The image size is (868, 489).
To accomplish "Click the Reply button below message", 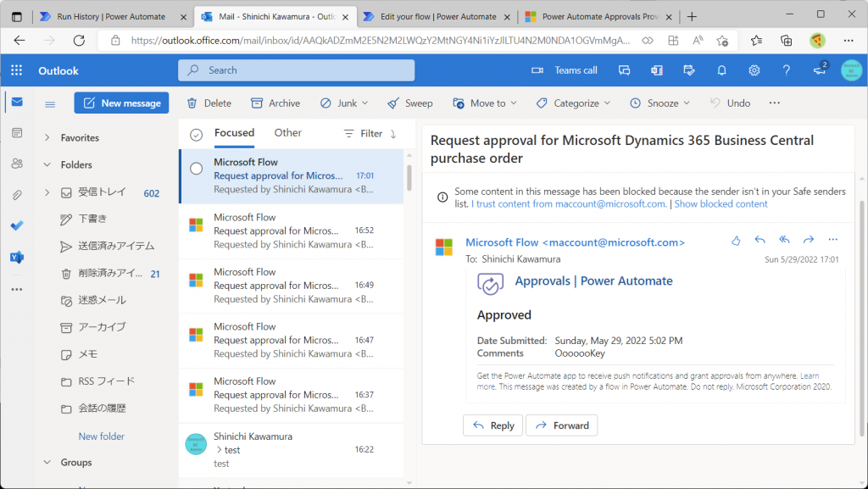I will [492, 425].
